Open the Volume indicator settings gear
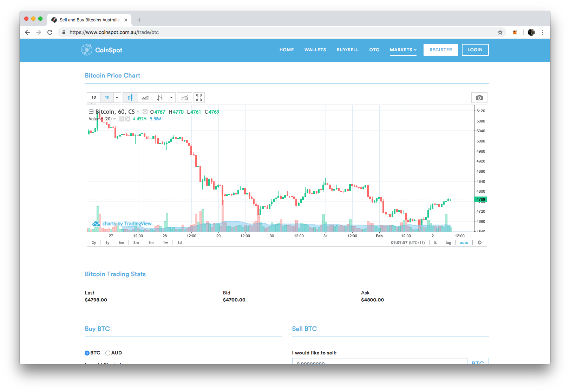570x392 pixels. 122,119
